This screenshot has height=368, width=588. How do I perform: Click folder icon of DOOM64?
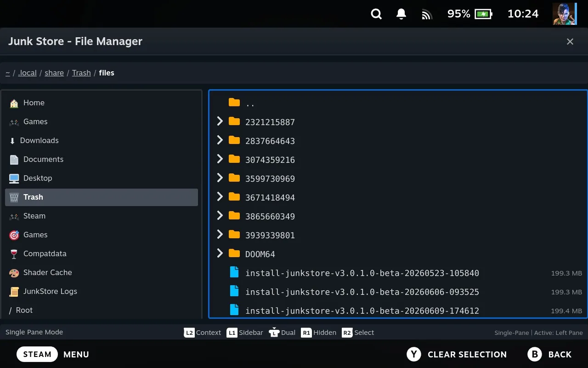coord(234,253)
